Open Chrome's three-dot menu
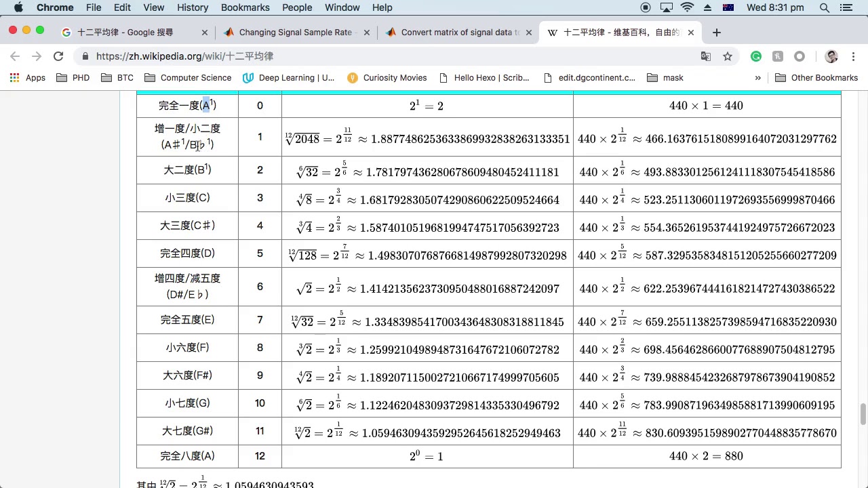 click(x=852, y=56)
